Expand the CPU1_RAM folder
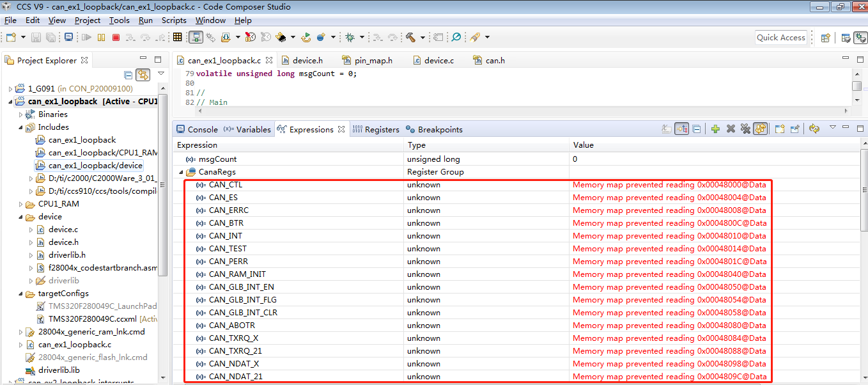 pyautogui.click(x=20, y=204)
